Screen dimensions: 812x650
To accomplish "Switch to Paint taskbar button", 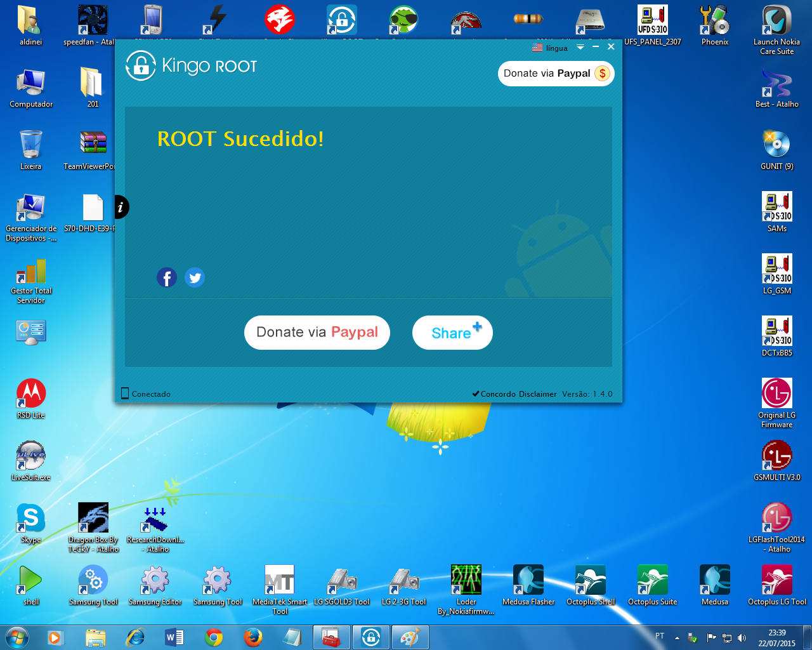I will (x=410, y=637).
